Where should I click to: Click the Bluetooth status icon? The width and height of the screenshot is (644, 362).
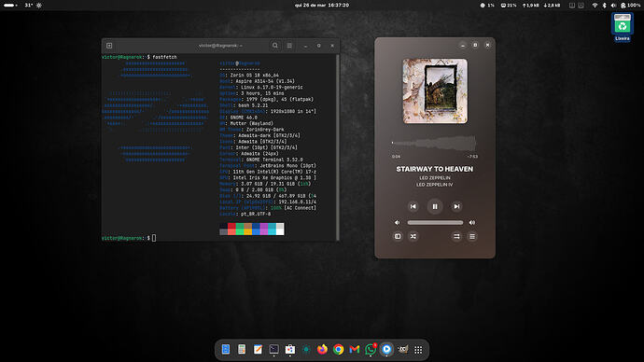(604, 6)
